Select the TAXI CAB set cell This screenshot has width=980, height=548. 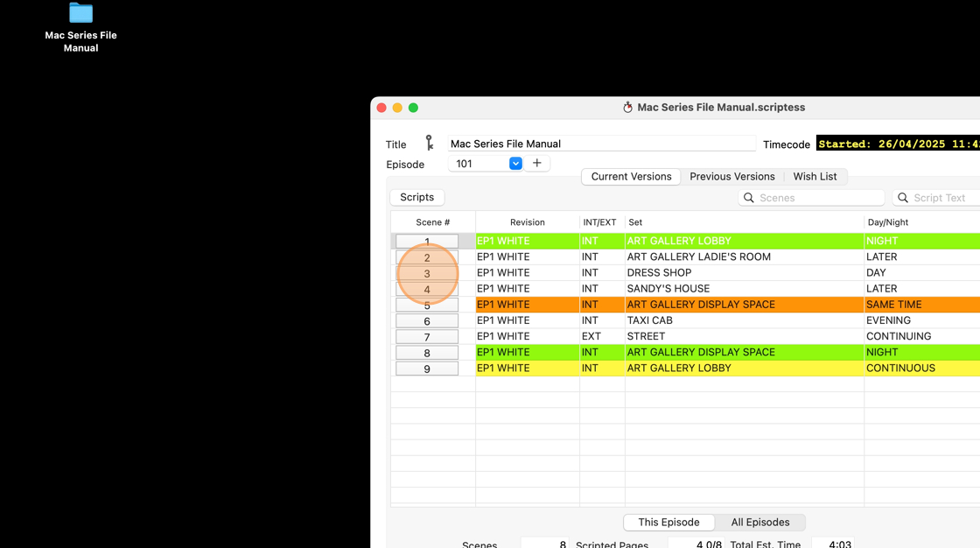coord(745,320)
